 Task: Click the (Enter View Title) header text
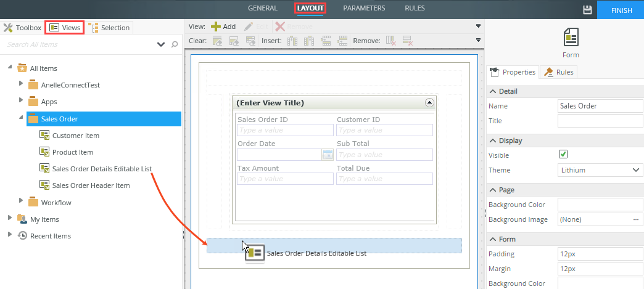click(x=270, y=103)
